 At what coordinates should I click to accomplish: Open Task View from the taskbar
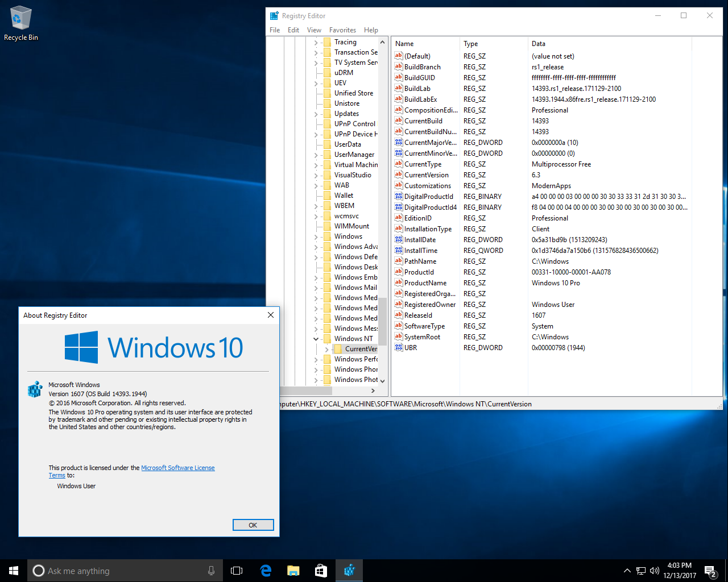[x=237, y=571]
